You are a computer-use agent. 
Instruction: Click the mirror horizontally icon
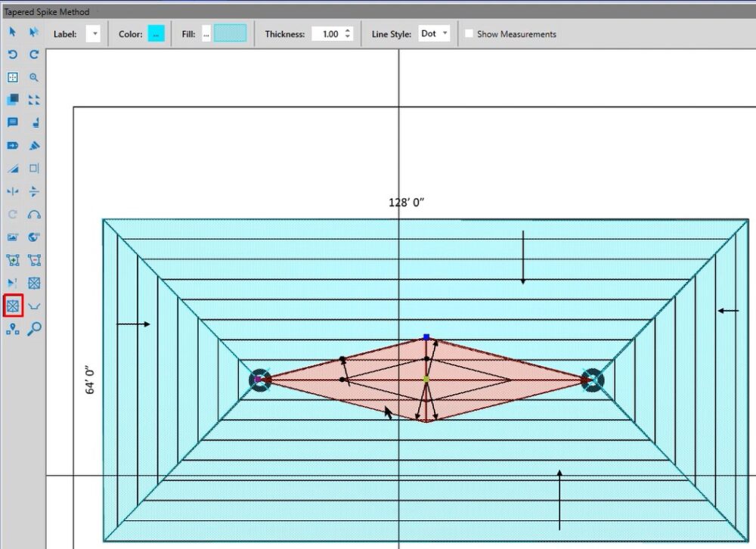pos(13,192)
